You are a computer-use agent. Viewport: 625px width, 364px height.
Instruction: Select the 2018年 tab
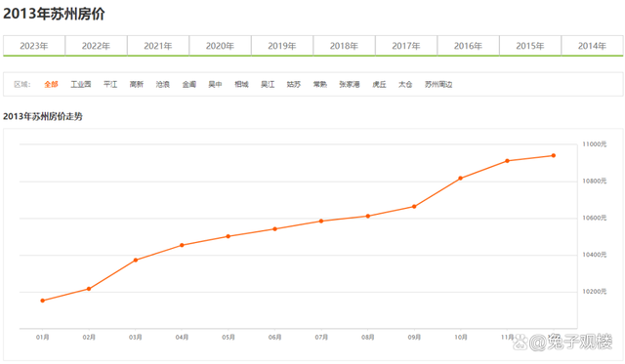(344, 46)
